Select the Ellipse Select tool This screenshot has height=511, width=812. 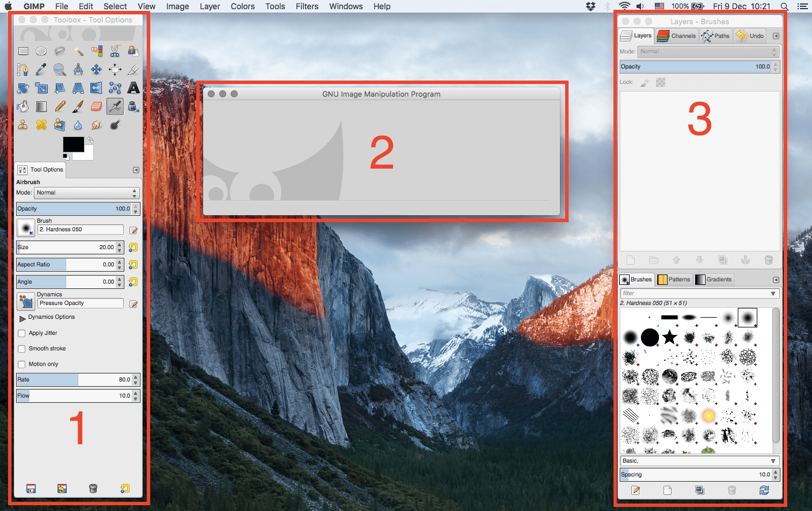(41, 51)
